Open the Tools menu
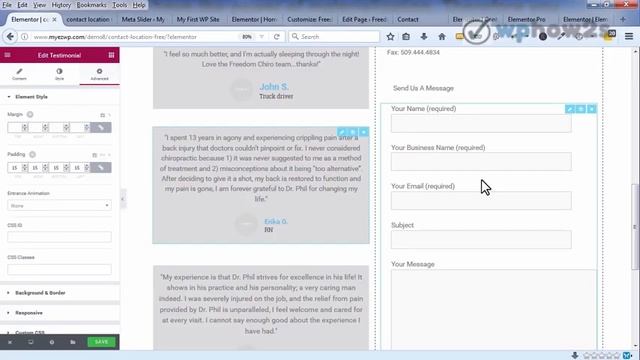 coord(120,5)
